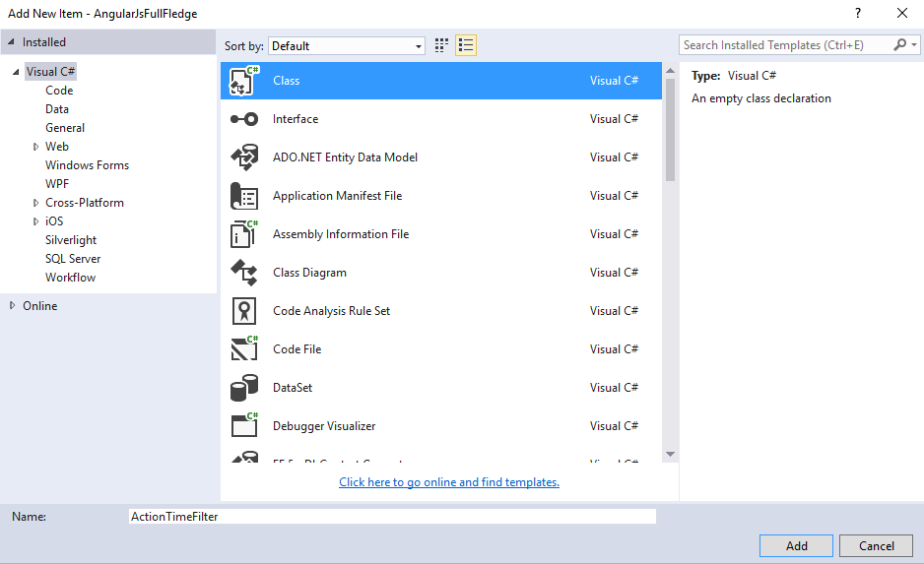Screen dimensions: 924x564
Task: Click the Name input field
Action: tap(392, 517)
